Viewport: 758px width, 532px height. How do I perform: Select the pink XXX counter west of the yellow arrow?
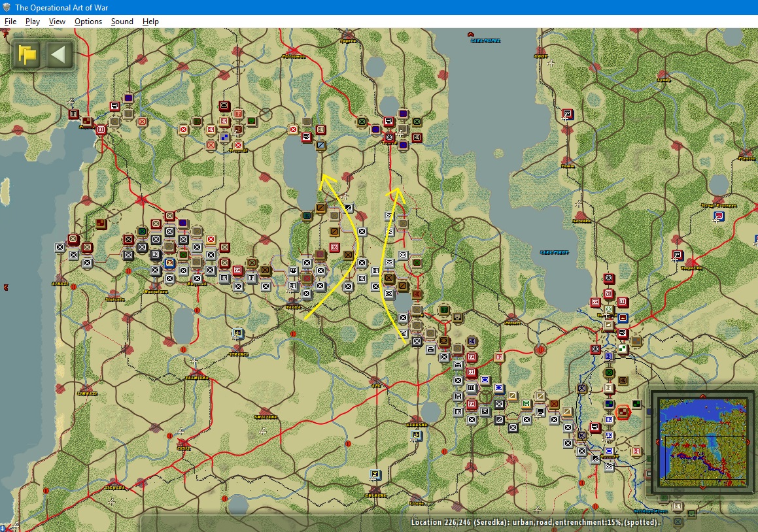(334, 248)
